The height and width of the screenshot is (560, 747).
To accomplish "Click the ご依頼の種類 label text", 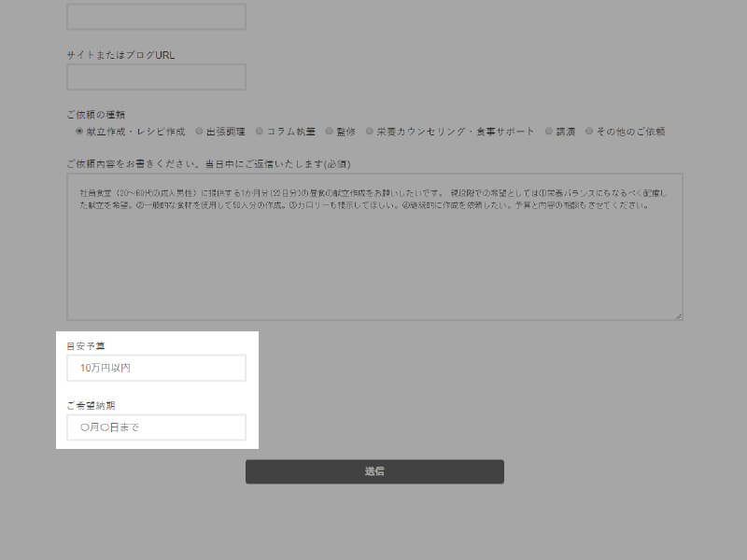I will (96, 115).
